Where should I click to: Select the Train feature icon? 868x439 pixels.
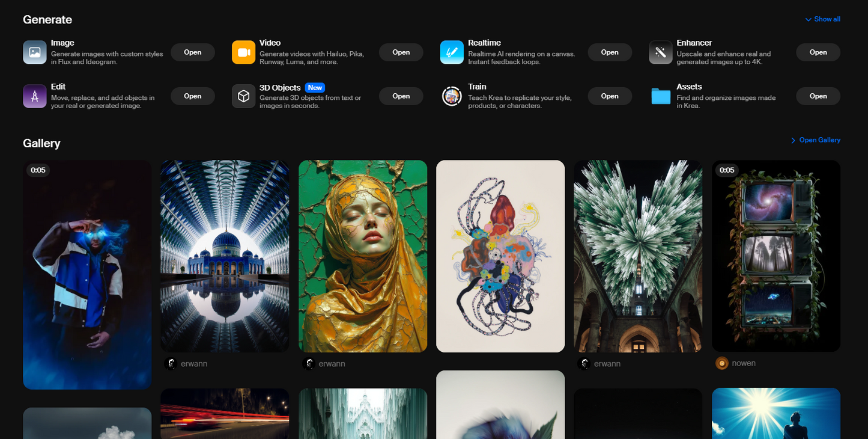point(452,96)
